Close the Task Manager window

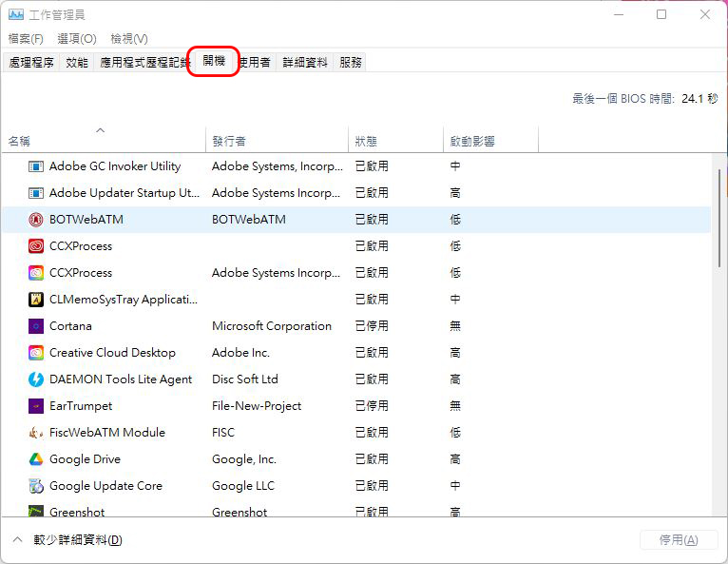(705, 14)
